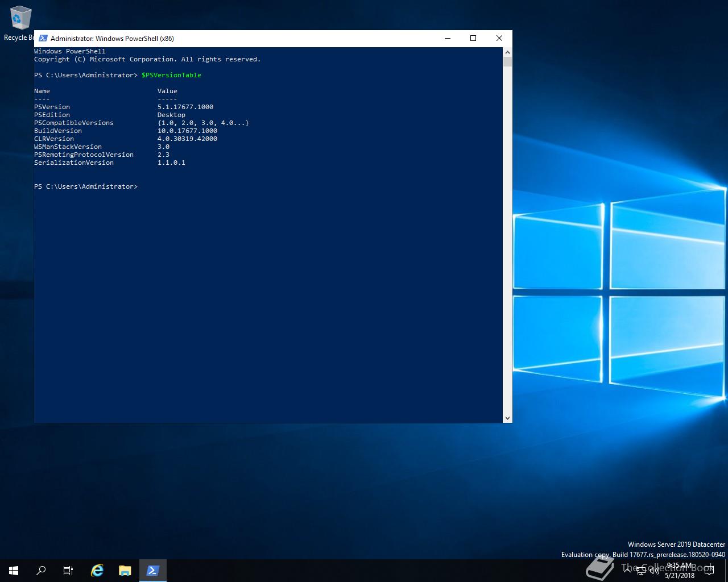Screen dimensions: 728x582
Task: Open the network tray icon
Action: pyautogui.click(x=641, y=570)
